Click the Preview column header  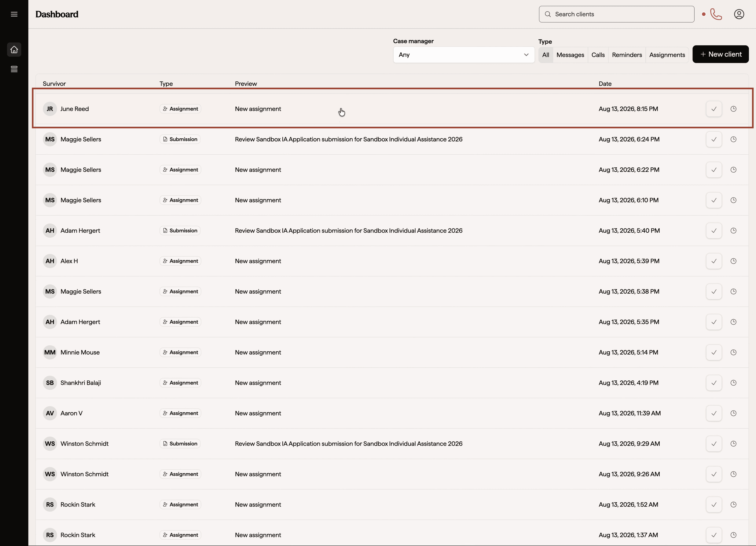(246, 84)
